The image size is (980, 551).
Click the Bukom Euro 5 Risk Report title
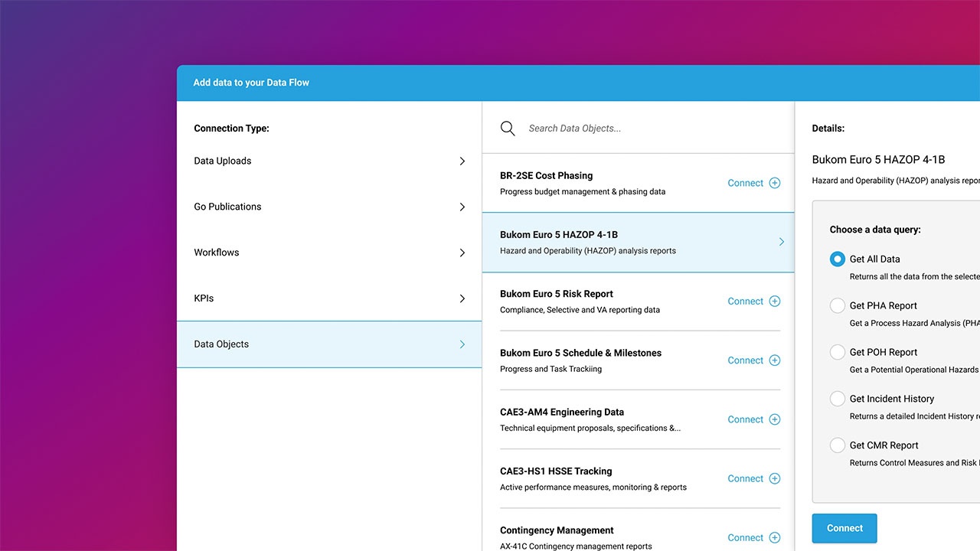pyautogui.click(x=557, y=294)
